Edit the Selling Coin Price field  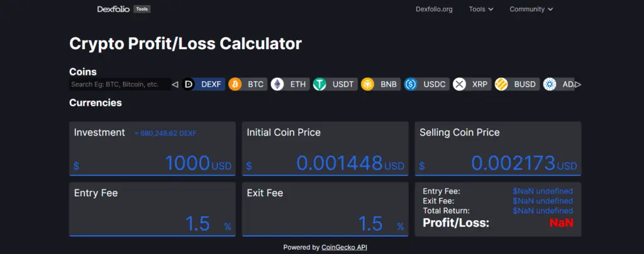point(497,163)
